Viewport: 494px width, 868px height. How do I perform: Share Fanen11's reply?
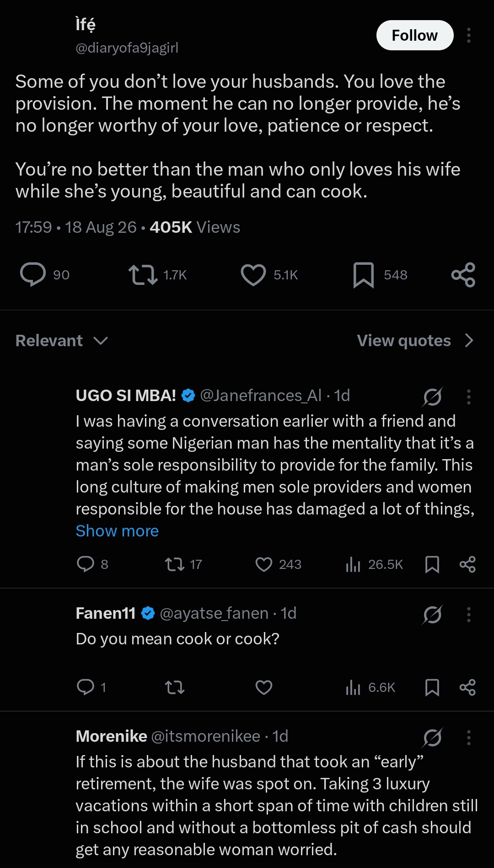tap(467, 687)
